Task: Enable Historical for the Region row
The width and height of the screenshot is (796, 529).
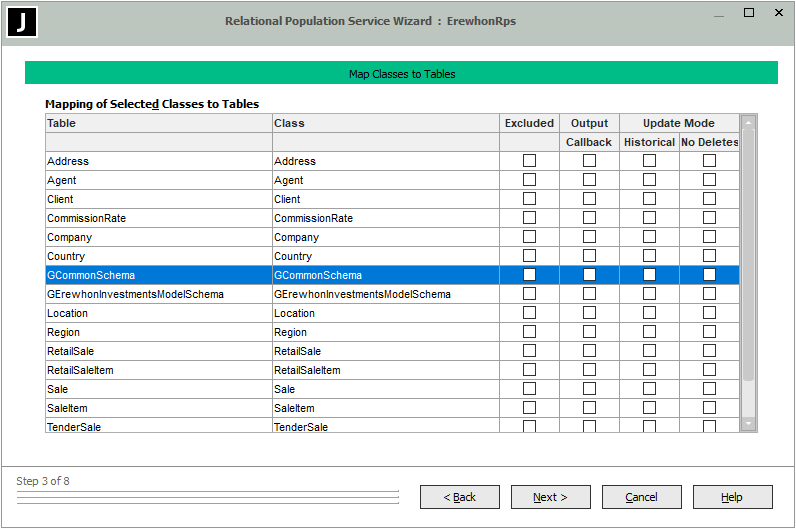Action: (x=649, y=332)
